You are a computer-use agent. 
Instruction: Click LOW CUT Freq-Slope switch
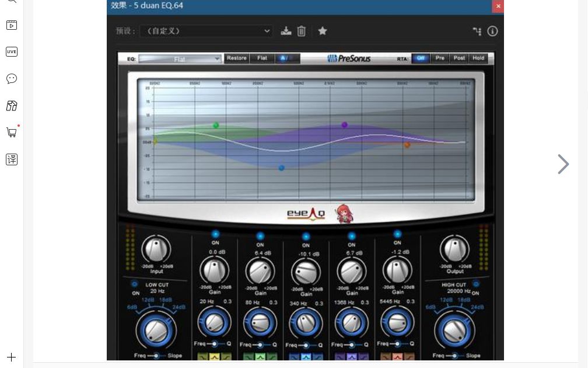(x=156, y=355)
